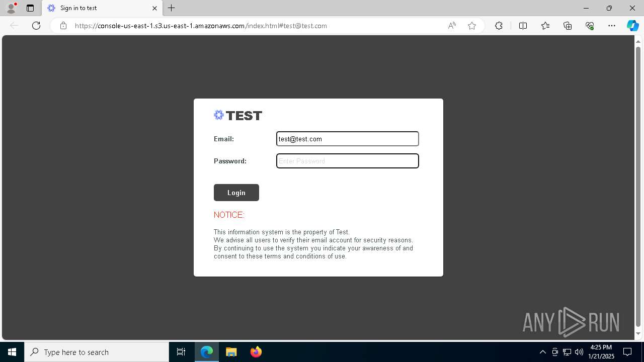Open Settings and more menu

612,26
